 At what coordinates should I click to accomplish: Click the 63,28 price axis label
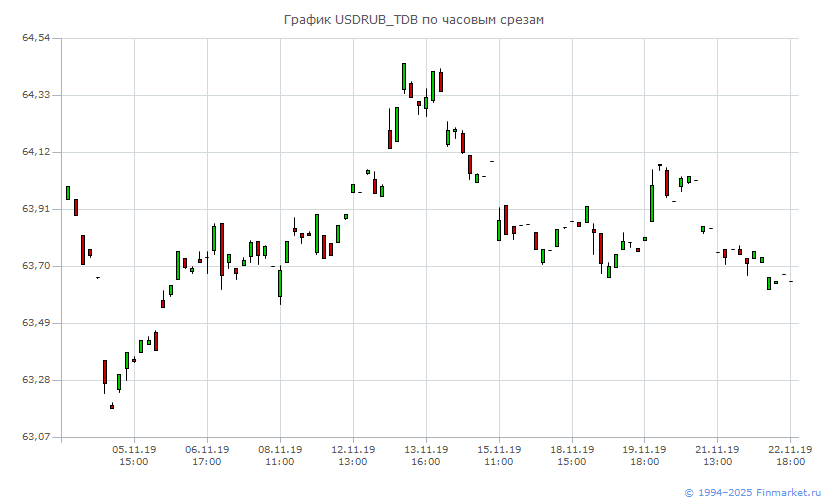tap(36, 380)
